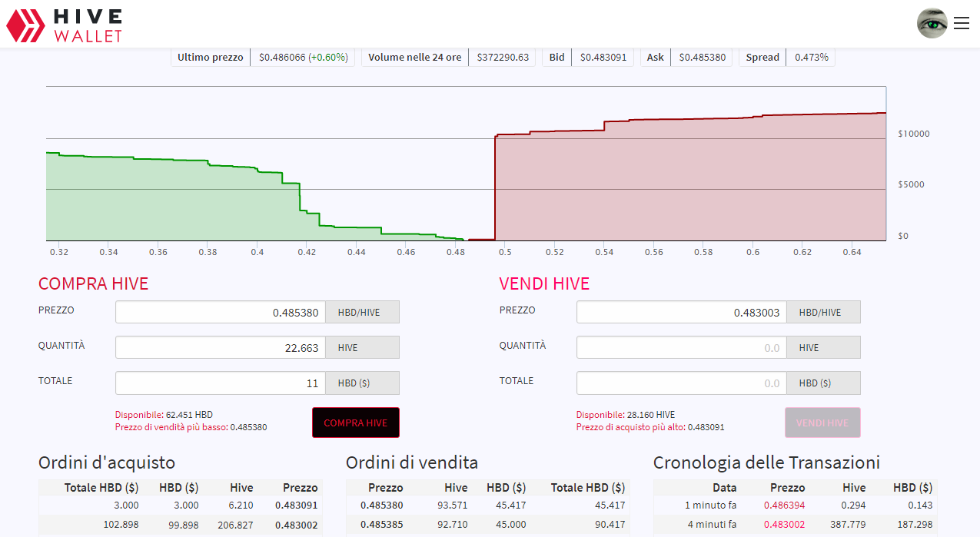Select transaction from 4 minuti fa
This screenshot has width=980, height=537.
pyautogui.click(x=796, y=525)
